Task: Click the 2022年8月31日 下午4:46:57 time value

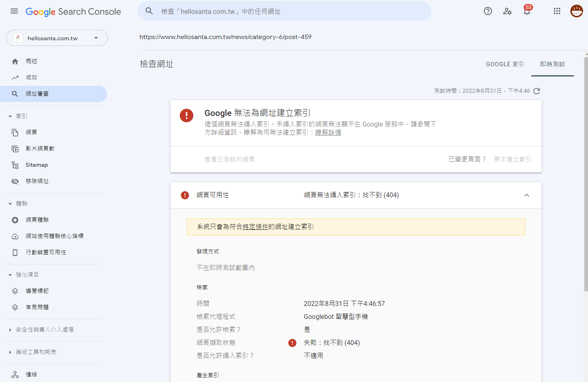Action: pos(344,304)
